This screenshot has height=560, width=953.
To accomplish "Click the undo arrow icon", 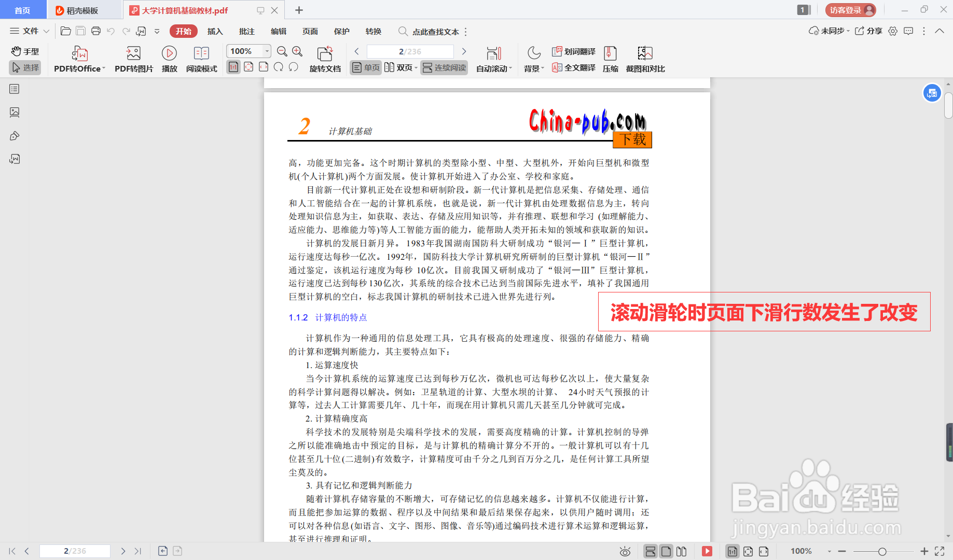I will [x=111, y=31].
